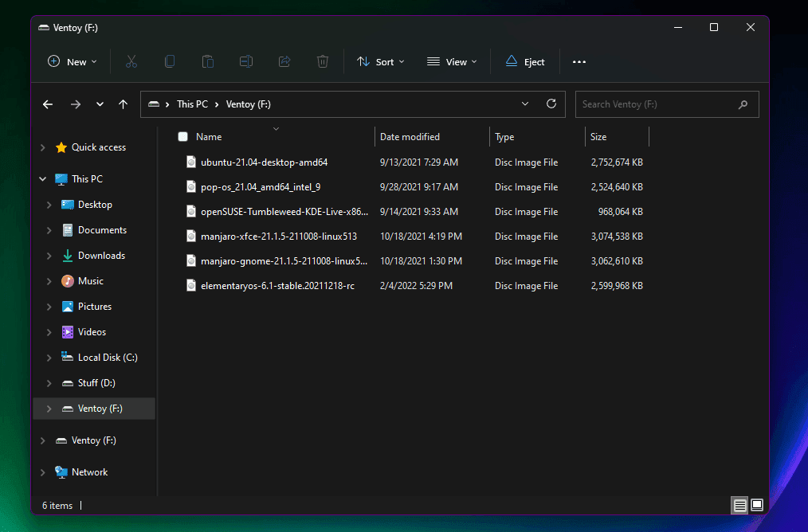Switch to details view in status bar

pos(739,505)
